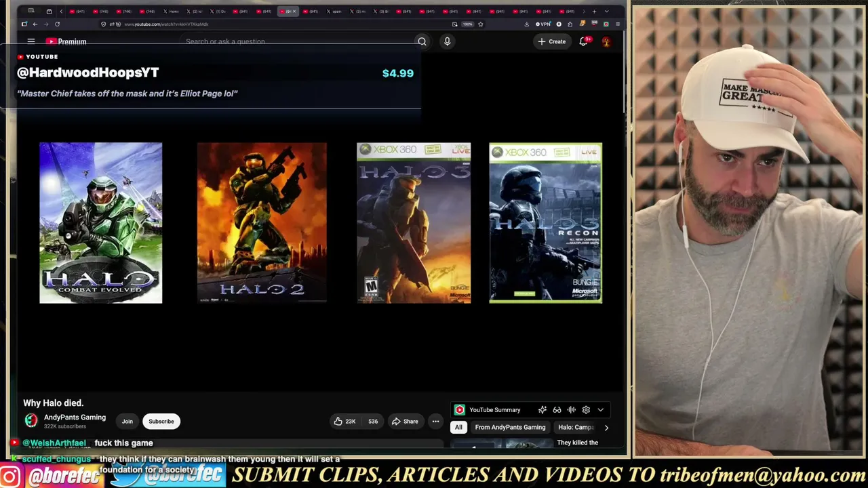Click the 322K subscribers count
This screenshot has width=868, height=488.
(65, 426)
